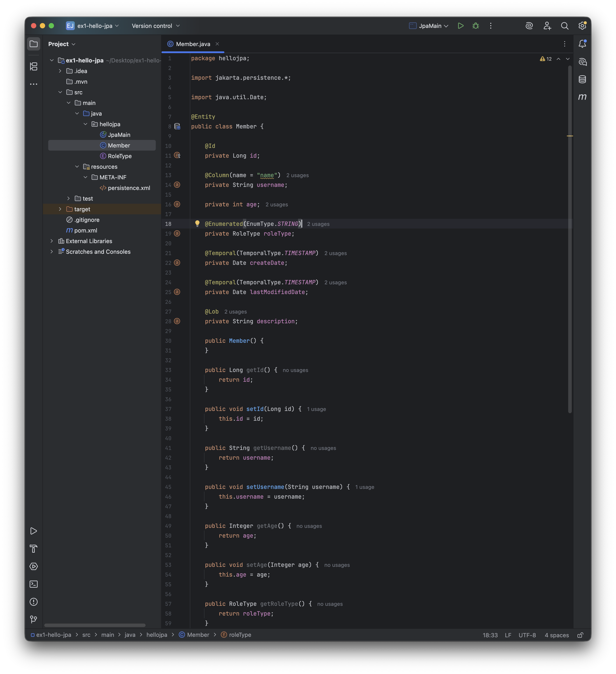Toggle the Structure tool window icon

pyautogui.click(x=34, y=66)
